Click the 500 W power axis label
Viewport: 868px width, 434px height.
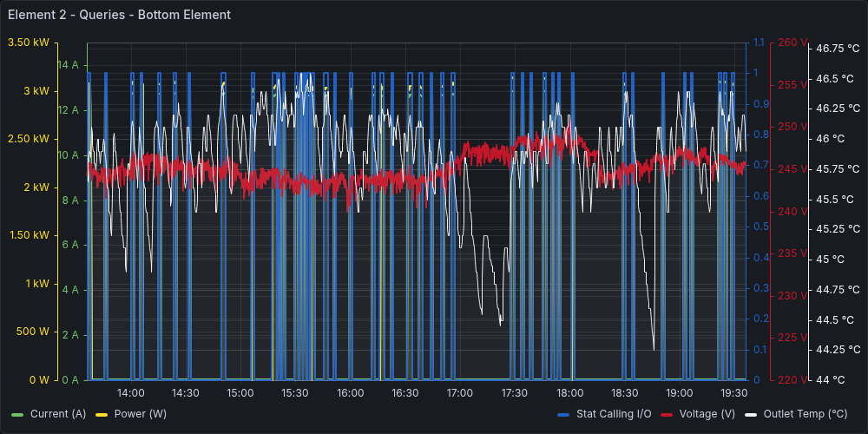(33, 332)
